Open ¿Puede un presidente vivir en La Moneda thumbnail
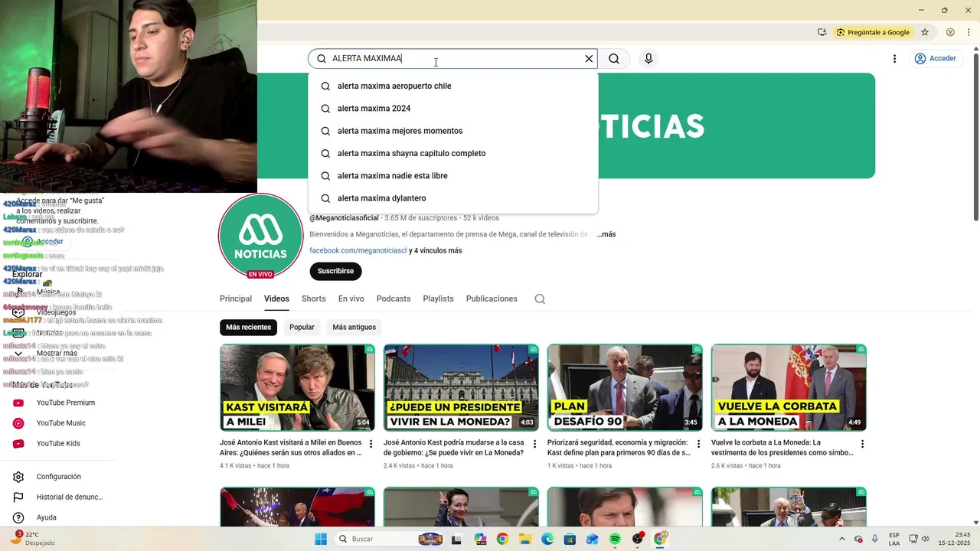 (461, 387)
